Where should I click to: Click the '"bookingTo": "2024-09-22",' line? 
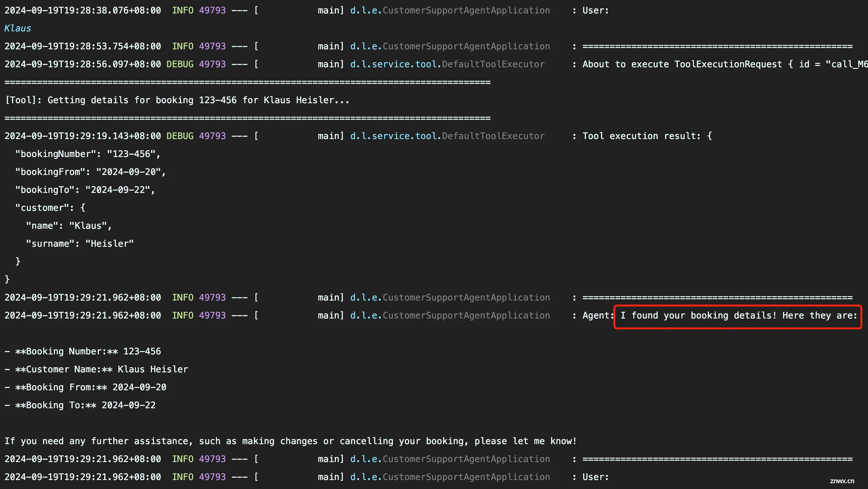pyautogui.click(x=85, y=190)
